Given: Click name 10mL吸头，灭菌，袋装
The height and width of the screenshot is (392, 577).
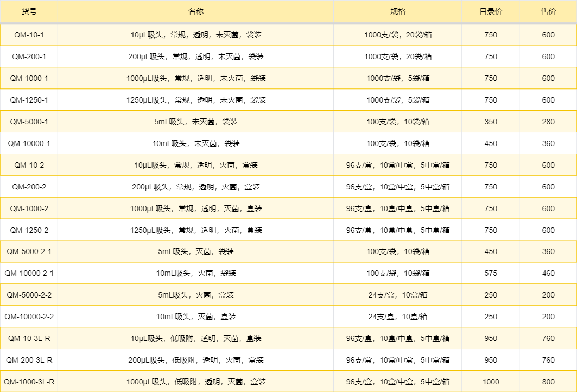Looking at the screenshot, I should [x=196, y=274].
